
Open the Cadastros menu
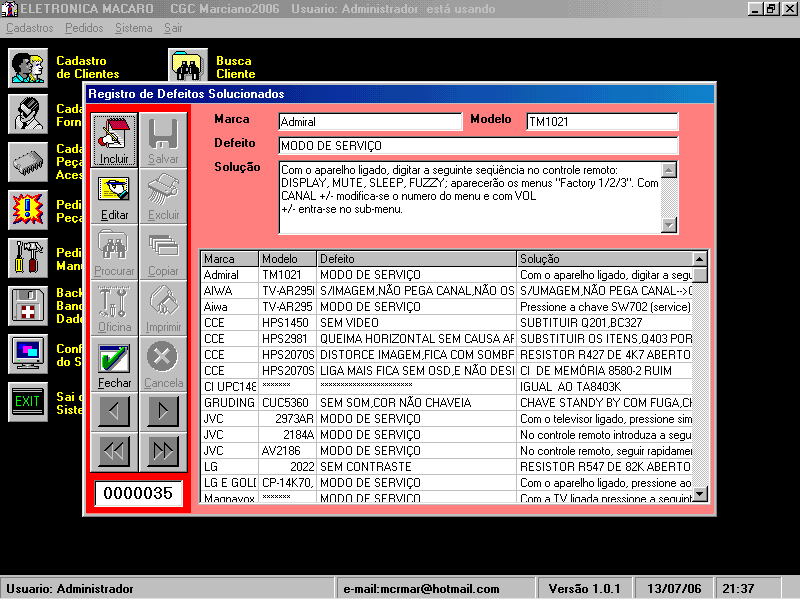pos(30,28)
